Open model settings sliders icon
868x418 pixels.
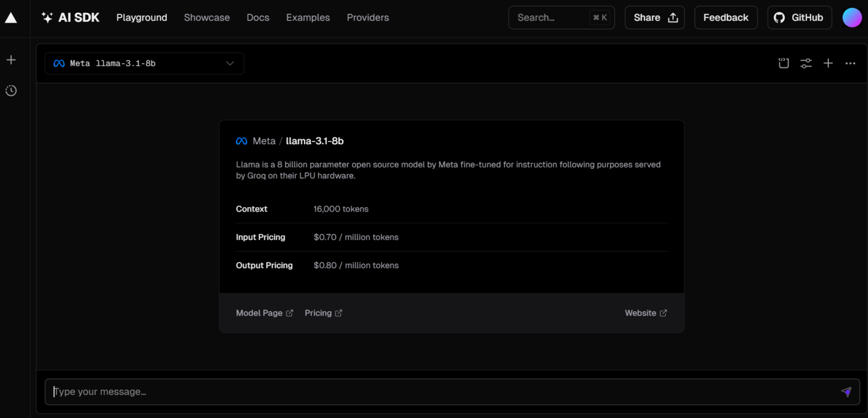pos(806,63)
